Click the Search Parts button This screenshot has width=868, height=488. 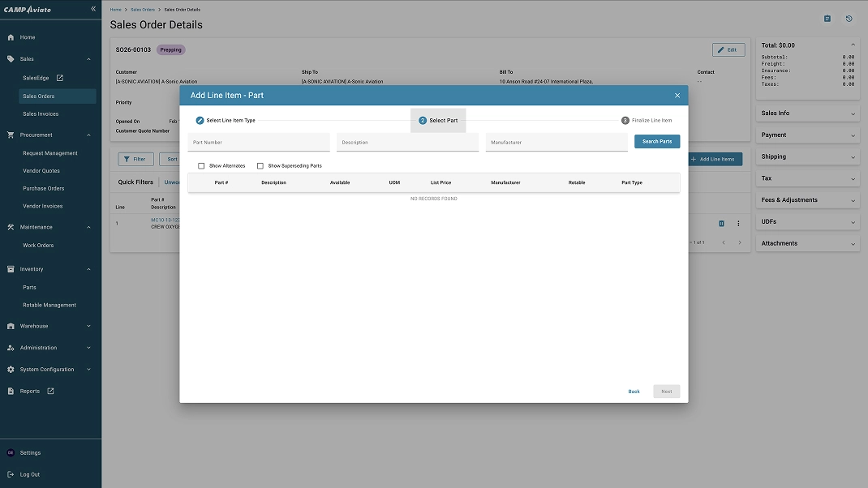click(657, 142)
